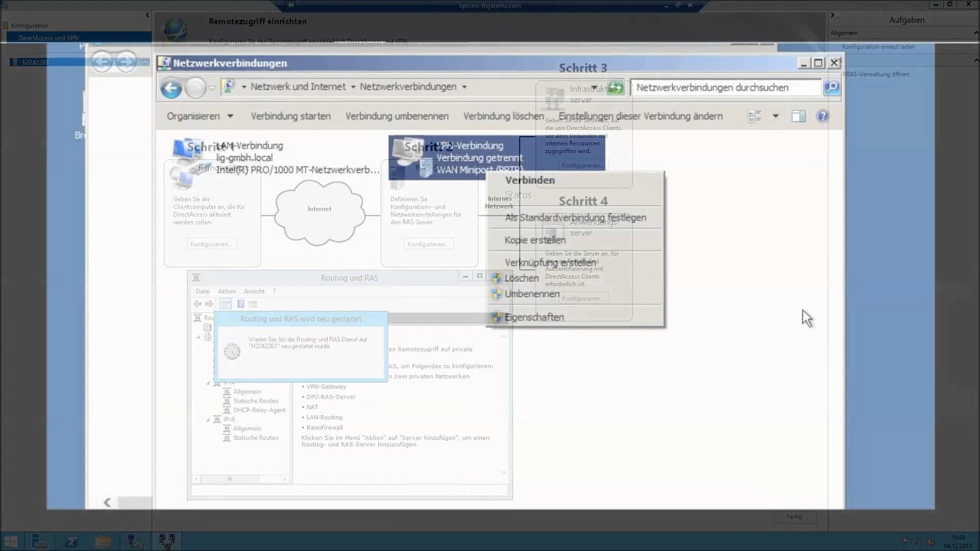This screenshot has height=551, width=980.
Task: Click the horizontal scrollbar in Routing tree pane
Action: pos(240,479)
